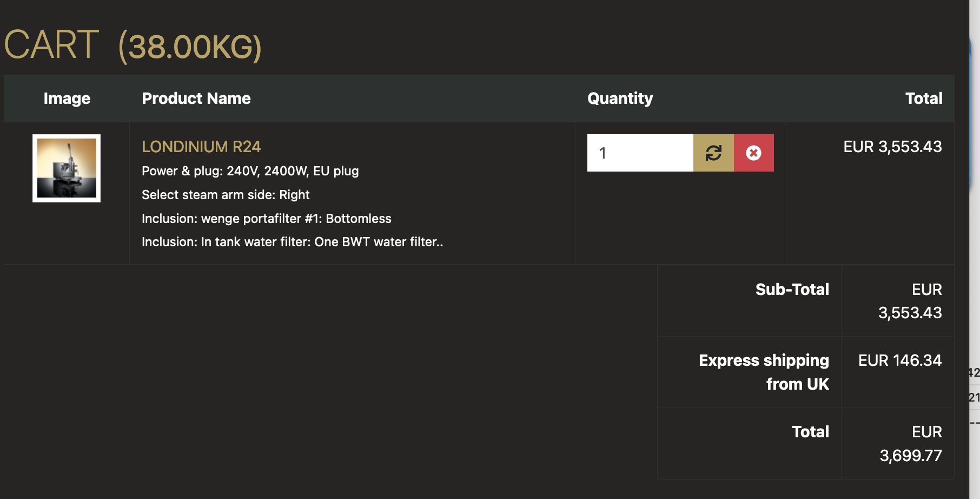Click the Total column header
The image size is (980, 499).
coord(923,99)
